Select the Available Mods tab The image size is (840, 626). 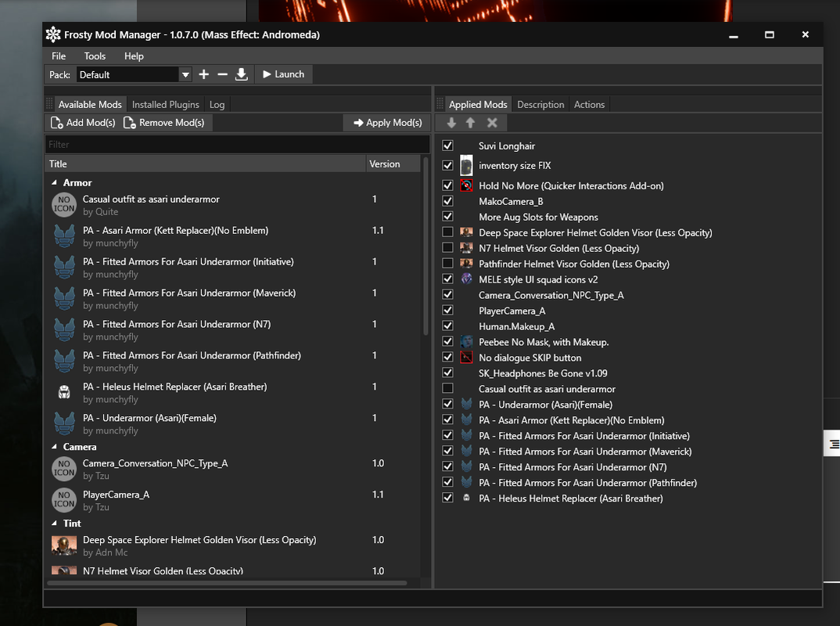click(x=90, y=105)
